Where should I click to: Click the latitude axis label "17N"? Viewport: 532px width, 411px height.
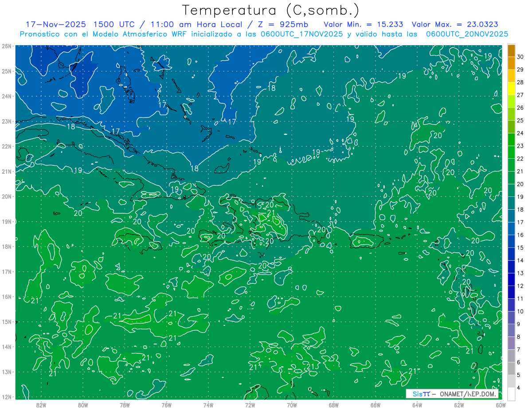click(7, 271)
